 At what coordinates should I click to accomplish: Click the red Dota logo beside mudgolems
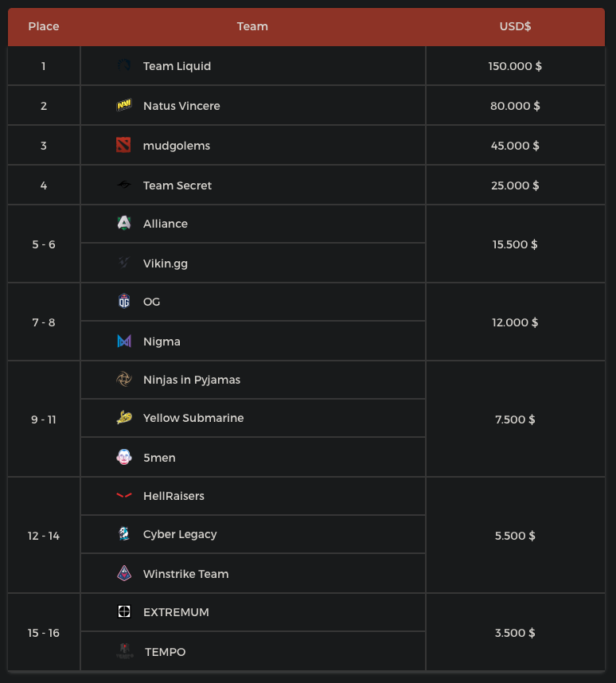(x=123, y=146)
